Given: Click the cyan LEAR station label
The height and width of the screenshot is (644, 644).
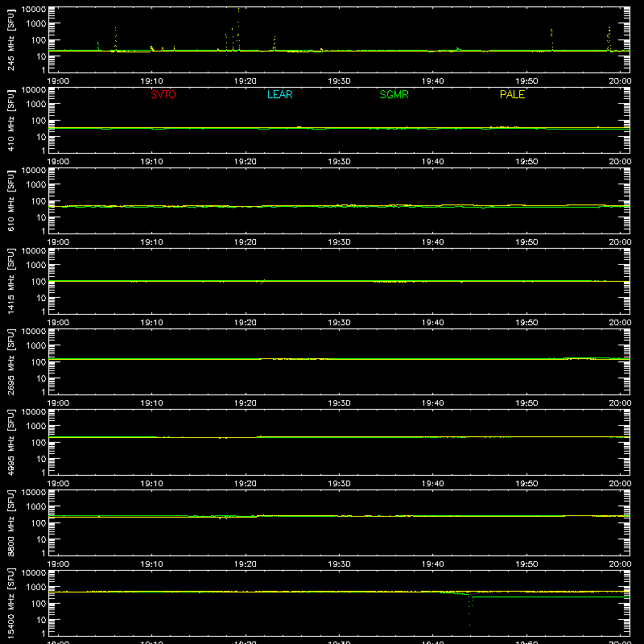Looking at the screenshot, I should [279, 94].
